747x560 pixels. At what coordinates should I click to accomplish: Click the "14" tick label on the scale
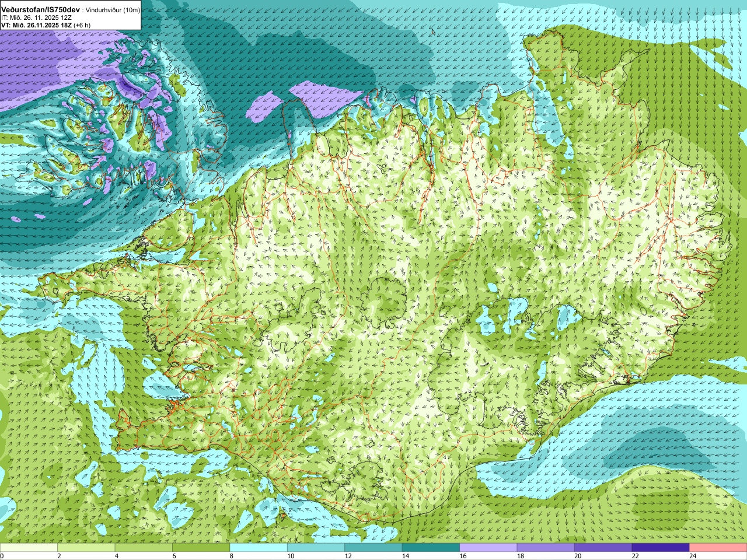pos(405,556)
